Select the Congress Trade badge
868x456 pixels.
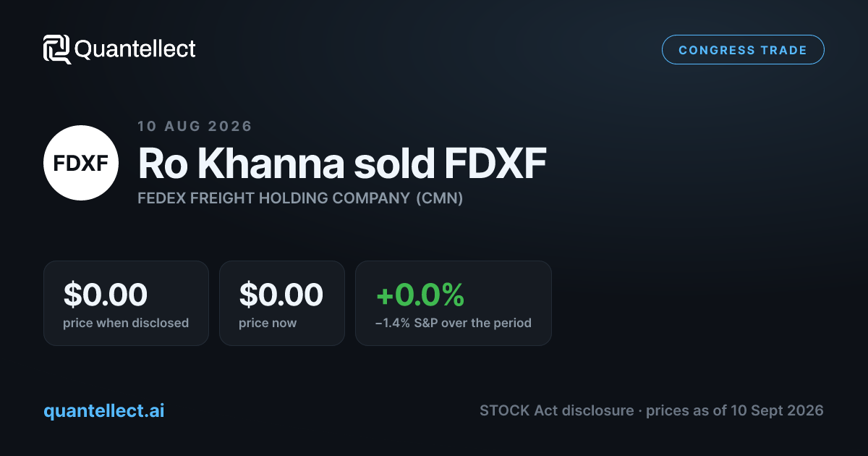[x=743, y=50]
